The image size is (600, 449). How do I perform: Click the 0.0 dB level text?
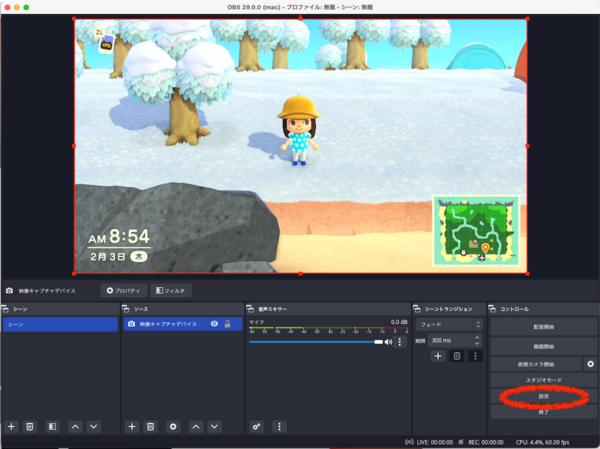pyautogui.click(x=399, y=322)
